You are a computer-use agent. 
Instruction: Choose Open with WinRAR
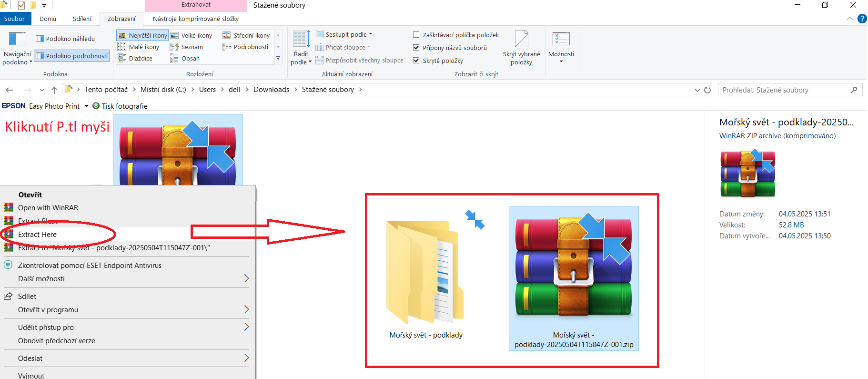click(x=48, y=208)
